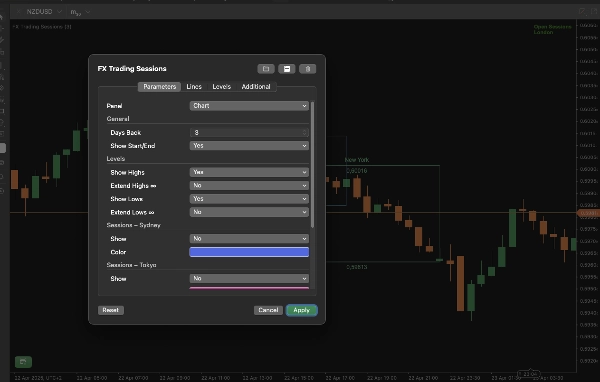The width and height of the screenshot is (600, 382).
Task: Open the Additional tab
Action: coord(256,87)
